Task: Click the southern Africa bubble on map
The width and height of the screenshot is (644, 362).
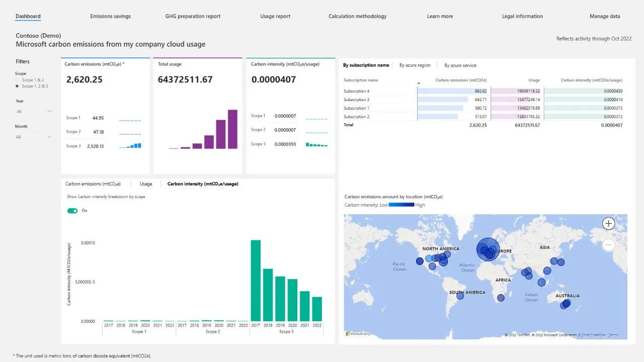Action: pos(501,298)
